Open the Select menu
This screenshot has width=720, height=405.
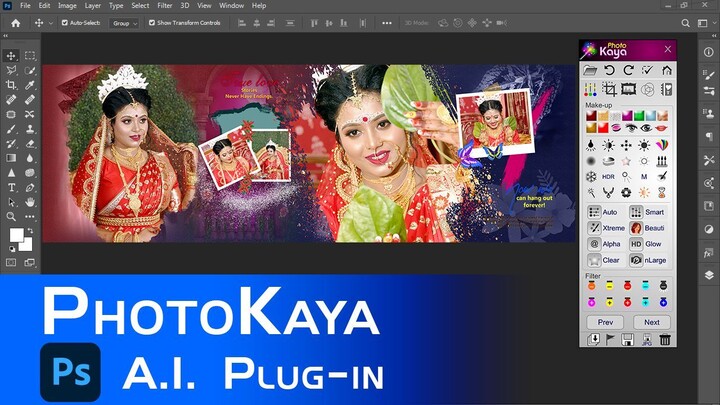[140, 6]
